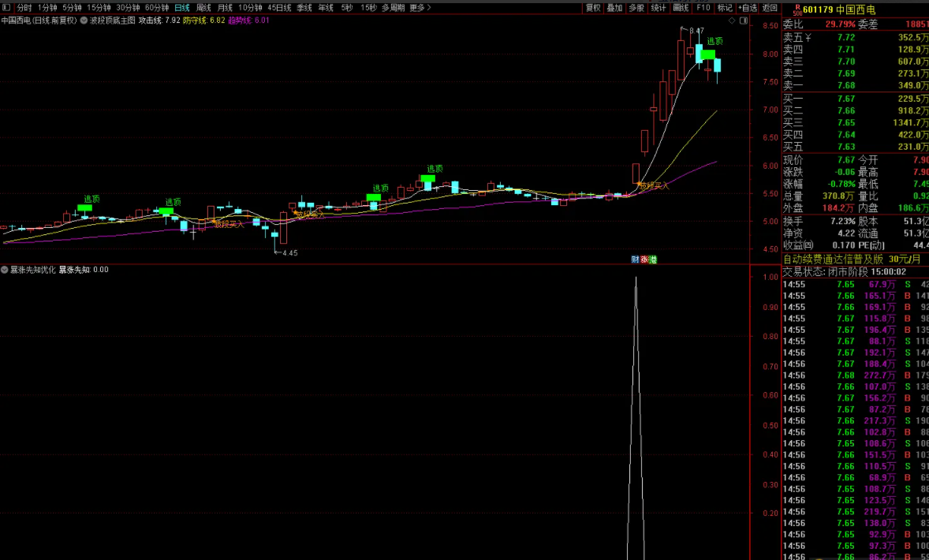
Task: Select the 30分钟 period tab
Action: coord(128,8)
